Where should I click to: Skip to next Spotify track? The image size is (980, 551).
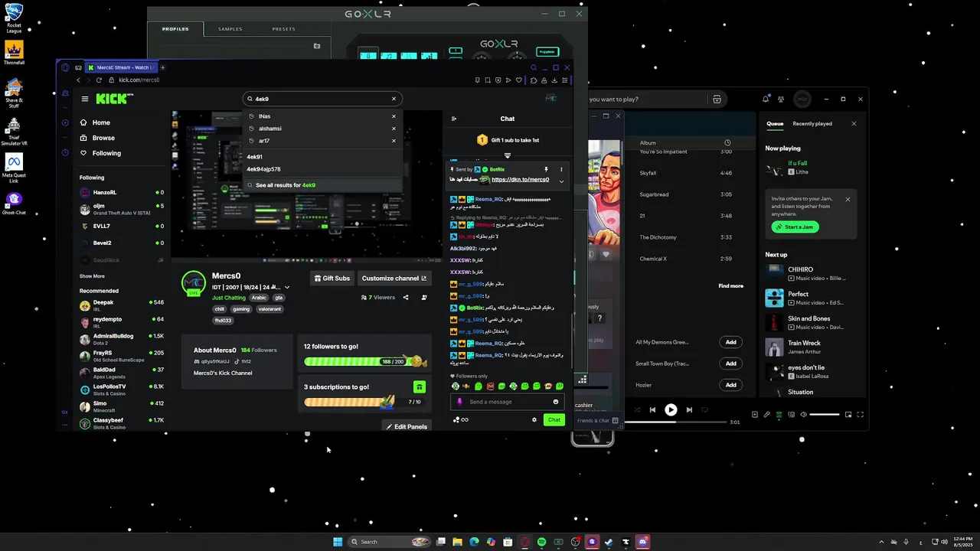point(689,409)
